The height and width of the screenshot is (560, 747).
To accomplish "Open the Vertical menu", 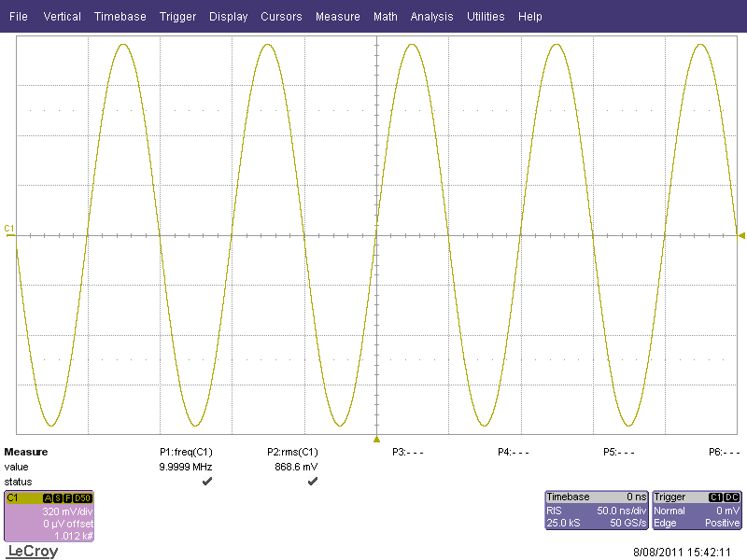I will pyautogui.click(x=62, y=17).
